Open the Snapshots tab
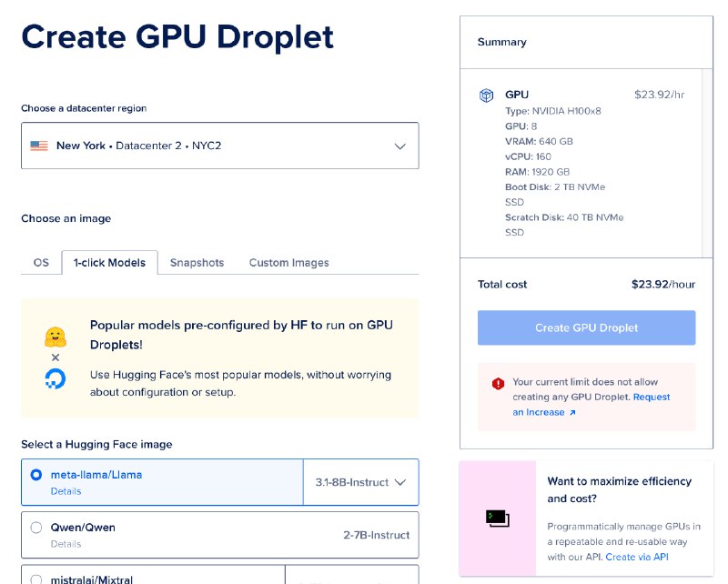This screenshot has height=584, width=728. point(197,263)
